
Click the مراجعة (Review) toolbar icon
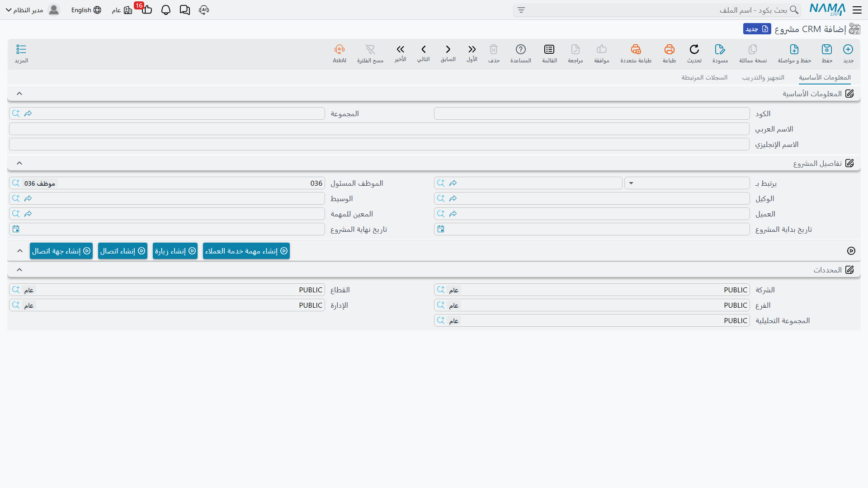coord(576,49)
